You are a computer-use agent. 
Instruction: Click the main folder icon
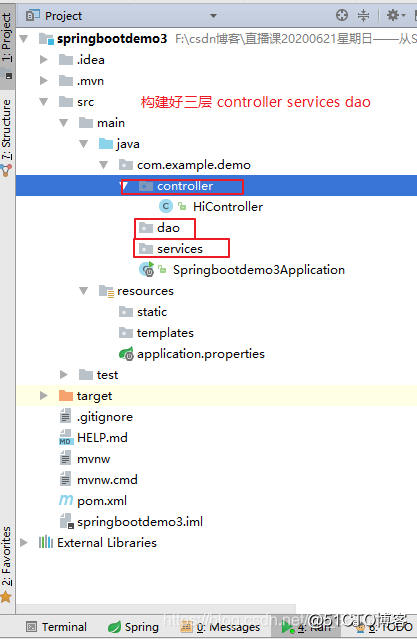point(86,123)
